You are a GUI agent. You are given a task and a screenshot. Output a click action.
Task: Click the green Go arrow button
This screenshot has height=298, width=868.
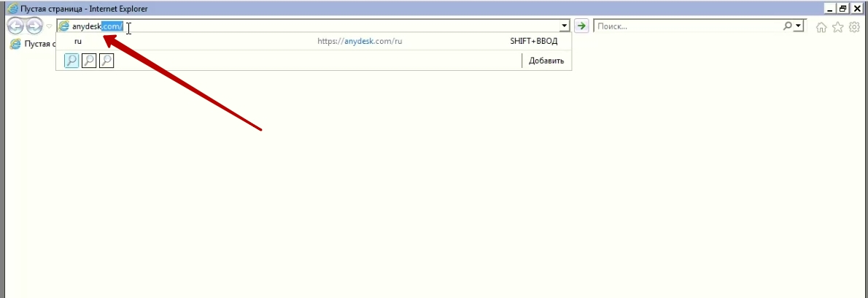point(581,26)
